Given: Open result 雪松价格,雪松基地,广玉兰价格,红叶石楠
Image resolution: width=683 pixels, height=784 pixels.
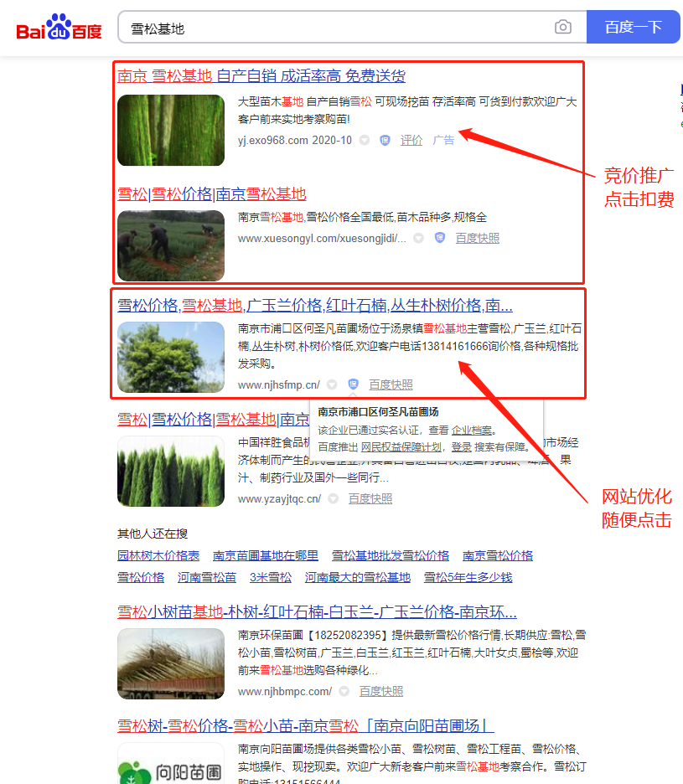Looking at the screenshot, I should click(x=315, y=305).
